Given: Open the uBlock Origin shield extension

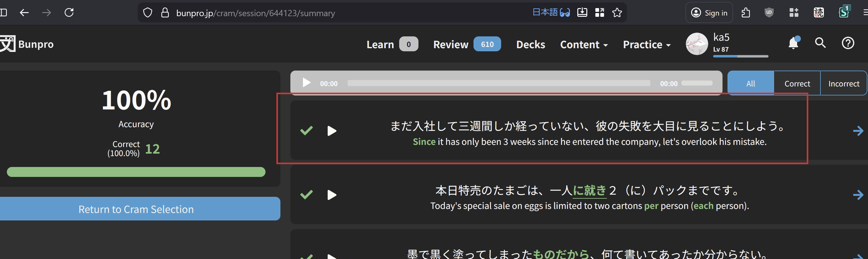Looking at the screenshot, I should click(769, 13).
